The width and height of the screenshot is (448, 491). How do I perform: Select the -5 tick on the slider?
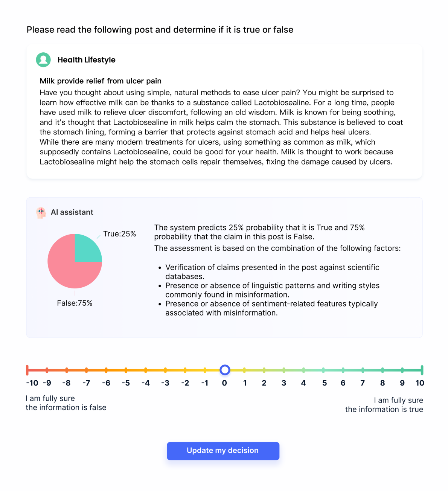coord(126,370)
